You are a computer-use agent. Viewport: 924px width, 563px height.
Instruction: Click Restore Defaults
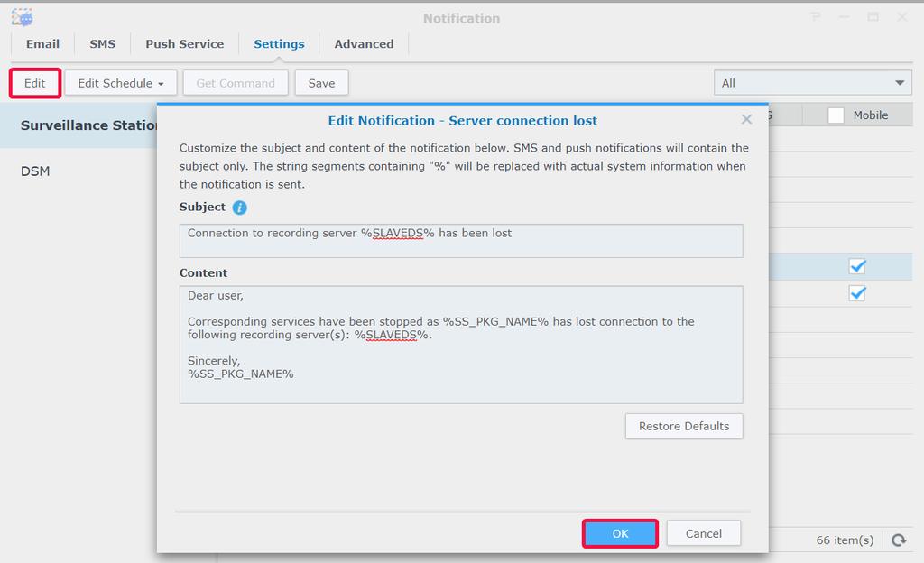pyautogui.click(x=684, y=427)
